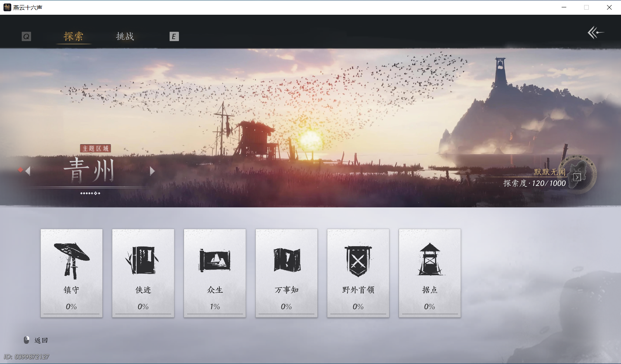
Task: Click the 野外首领 card label
Action: 358,290
